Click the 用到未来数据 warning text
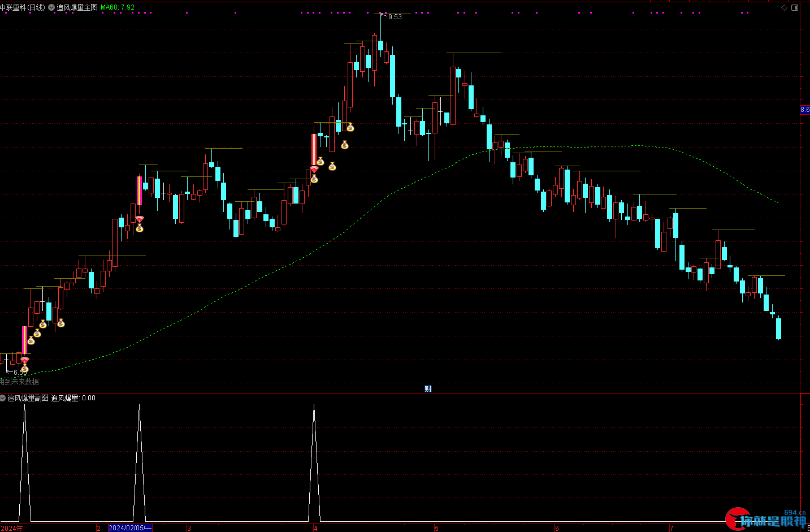The height and width of the screenshot is (532, 810). pos(19,382)
